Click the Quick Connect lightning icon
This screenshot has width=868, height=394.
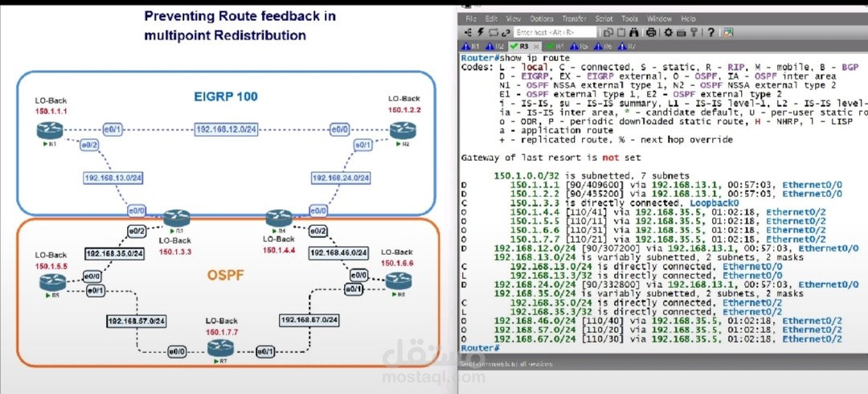pyautogui.click(x=481, y=33)
